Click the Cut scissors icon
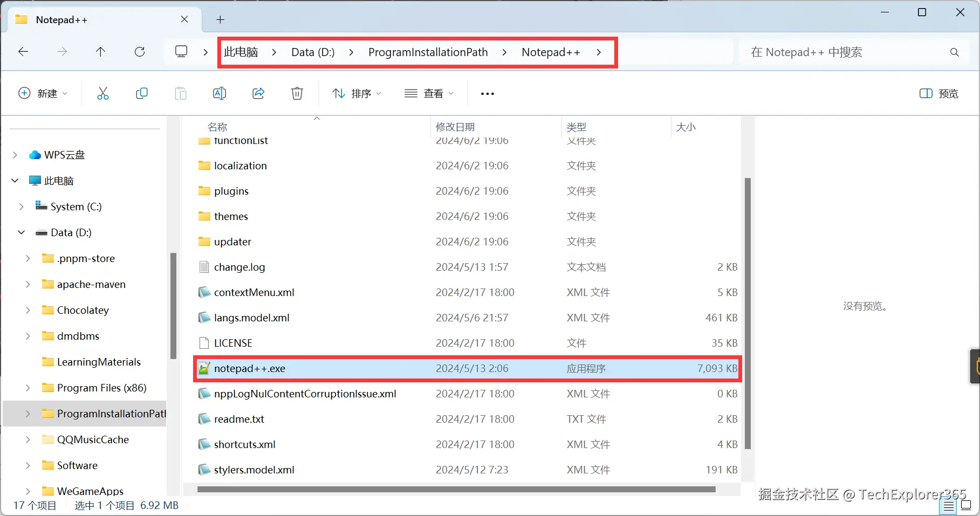The height and width of the screenshot is (516, 980). [103, 93]
